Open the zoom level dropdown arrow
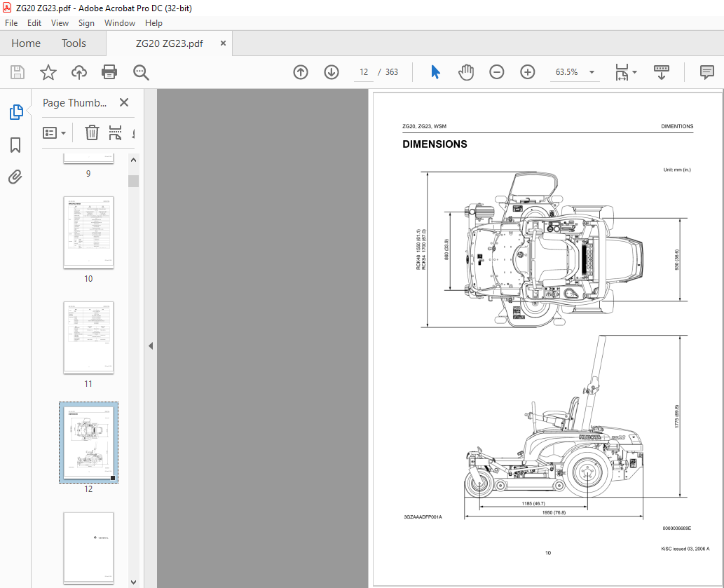The width and height of the screenshot is (724, 588). (x=592, y=72)
